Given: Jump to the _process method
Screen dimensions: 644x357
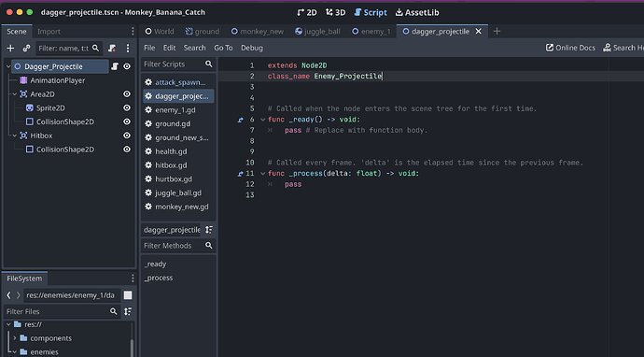Looking at the screenshot, I should (159, 278).
